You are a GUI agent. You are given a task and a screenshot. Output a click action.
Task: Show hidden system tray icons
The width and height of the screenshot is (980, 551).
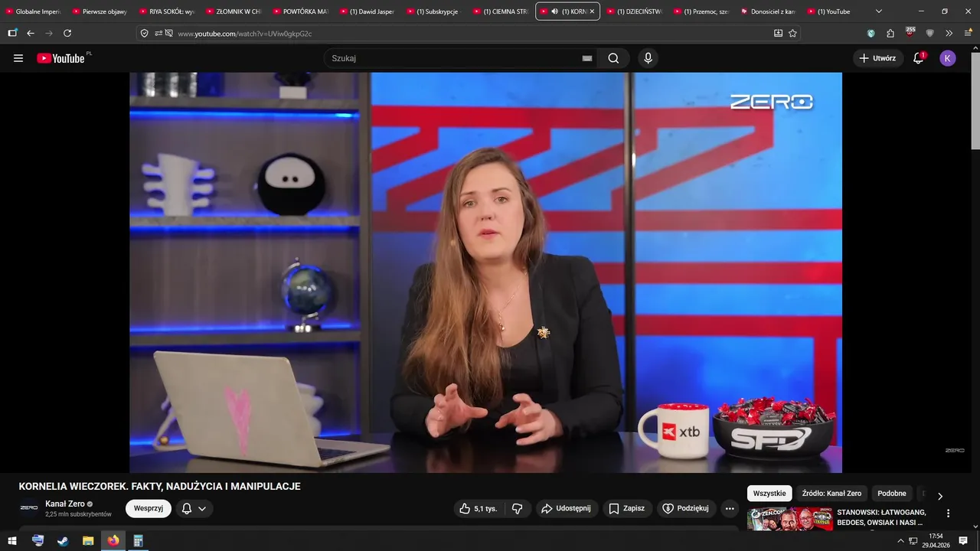click(x=900, y=541)
